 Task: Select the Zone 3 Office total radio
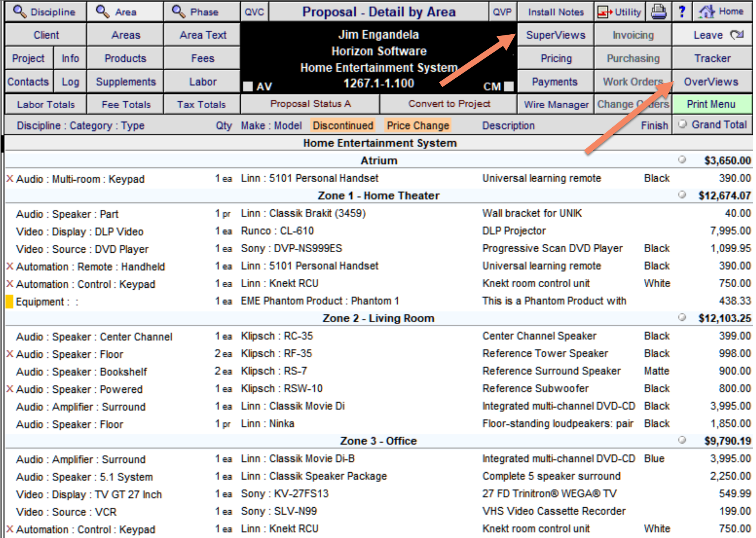coord(682,440)
